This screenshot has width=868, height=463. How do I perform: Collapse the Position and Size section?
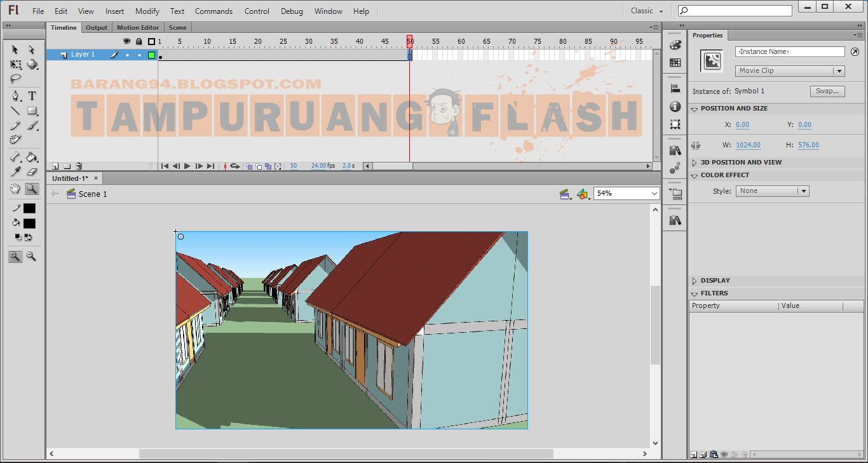(695, 109)
